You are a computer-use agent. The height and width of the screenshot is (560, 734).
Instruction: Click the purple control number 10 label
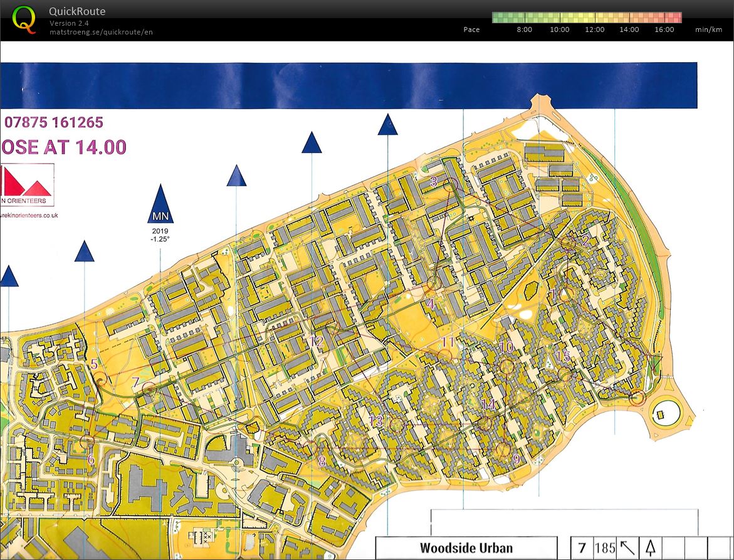(x=506, y=347)
